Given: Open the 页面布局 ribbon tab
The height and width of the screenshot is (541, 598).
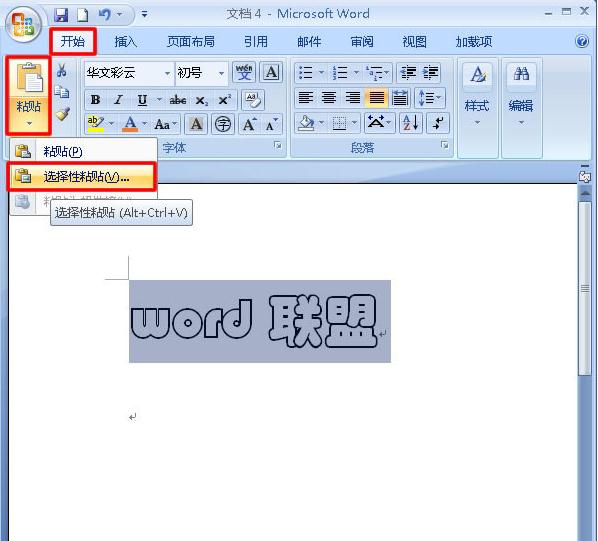Looking at the screenshot, I should click(x=191, y=42).
